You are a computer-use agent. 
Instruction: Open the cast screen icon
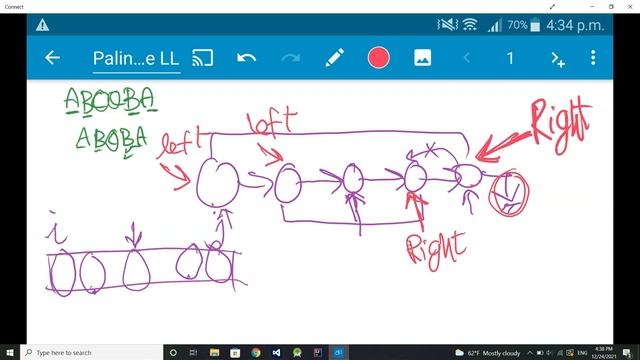pyautogui.click(x=203, y=58)
